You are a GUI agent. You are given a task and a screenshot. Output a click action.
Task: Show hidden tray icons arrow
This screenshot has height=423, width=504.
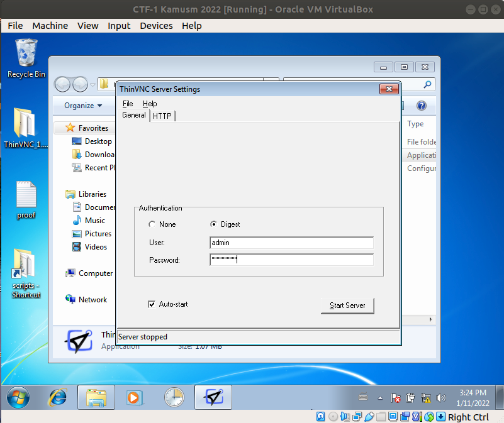[x=380, y=398]
